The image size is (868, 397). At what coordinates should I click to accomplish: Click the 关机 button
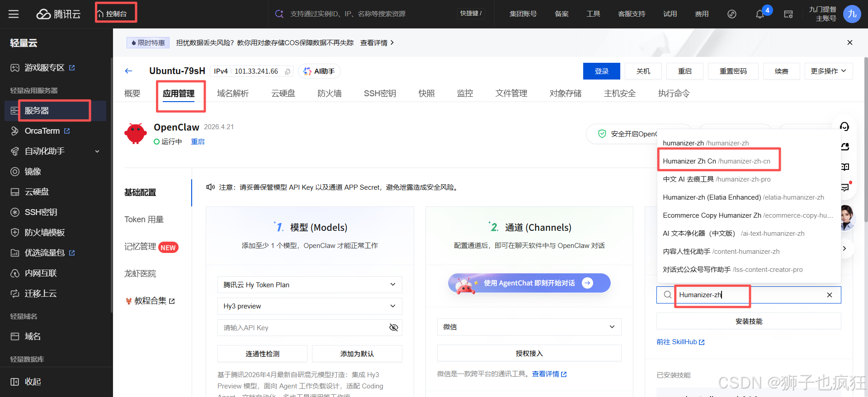click(643, 71)
